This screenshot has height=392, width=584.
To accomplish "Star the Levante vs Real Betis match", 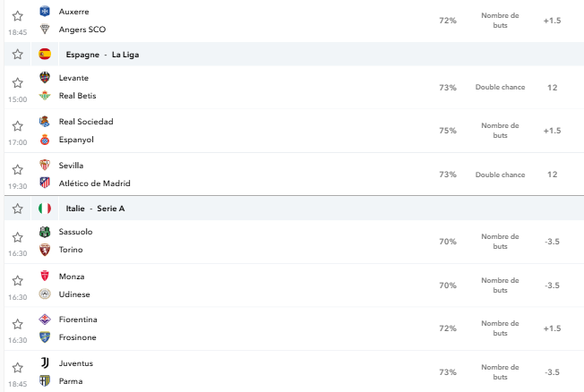I will 18,82.
